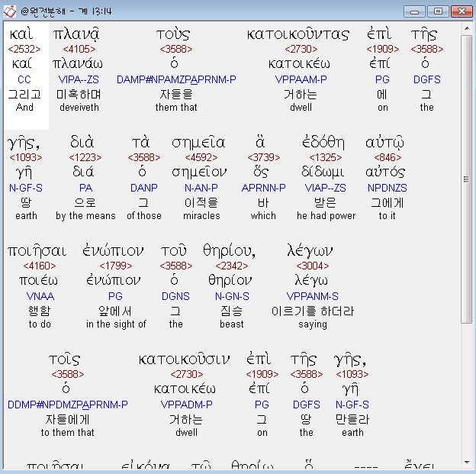Click the scrollbar up arrow
The width and height of the screenshot is (476, 474).
point(467,28)
